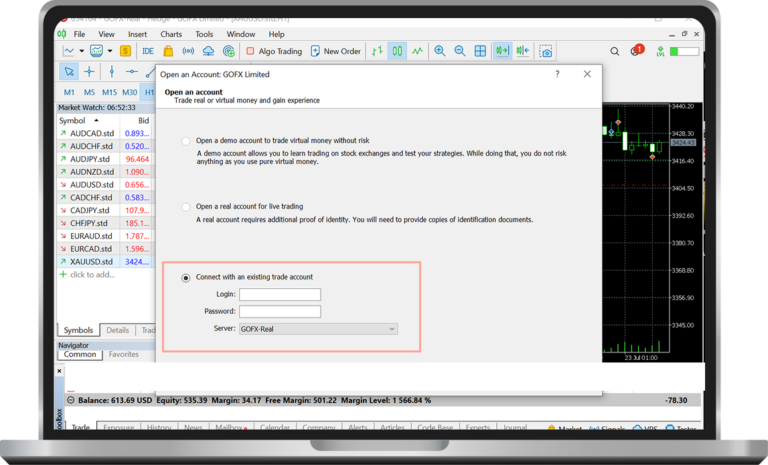Screen dimensions: 768x465
Task: Open the Help menu
Action: (276, 34)
